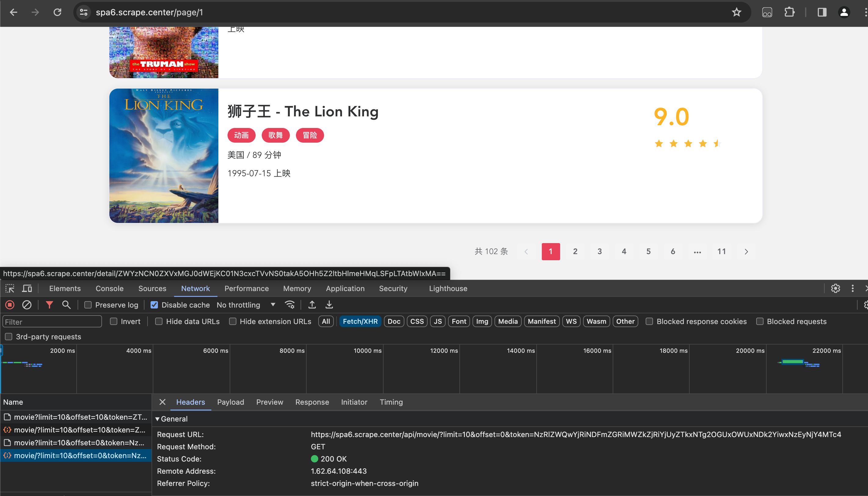Open the network search magnifier
Image resolution: width=868 pixels, height=496 pixels.
pos(67,305)
